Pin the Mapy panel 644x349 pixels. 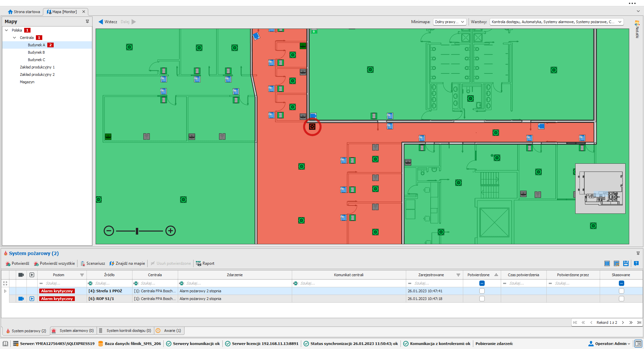click(87, 21)
